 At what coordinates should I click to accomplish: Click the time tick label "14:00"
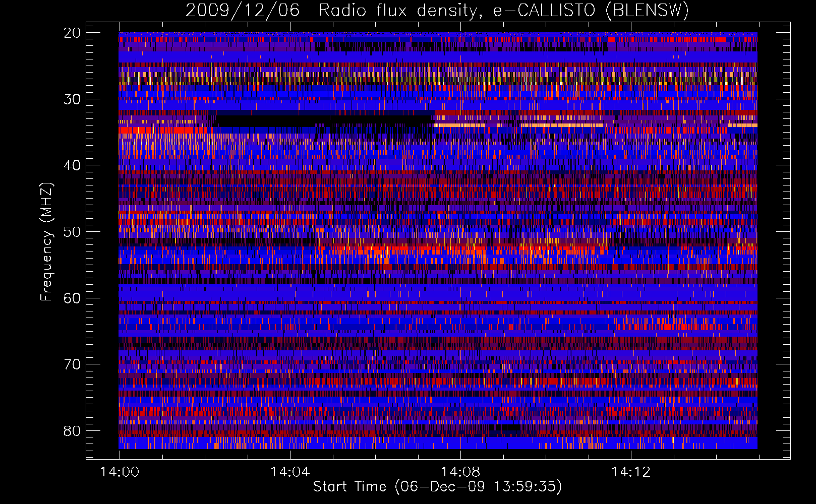pyautogui.click(x=120, y=472)
